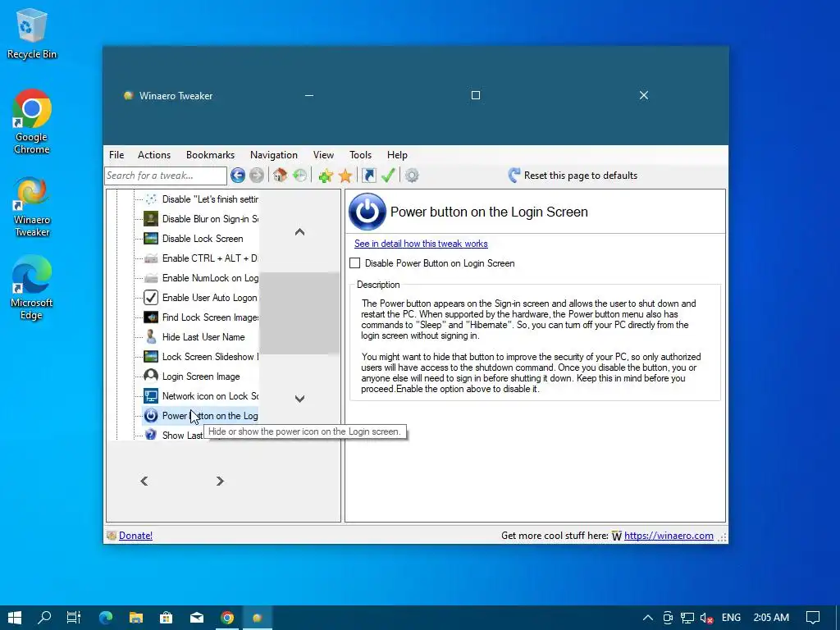
Task: Open the Bookmarks menu
Action: click(210, 155)
